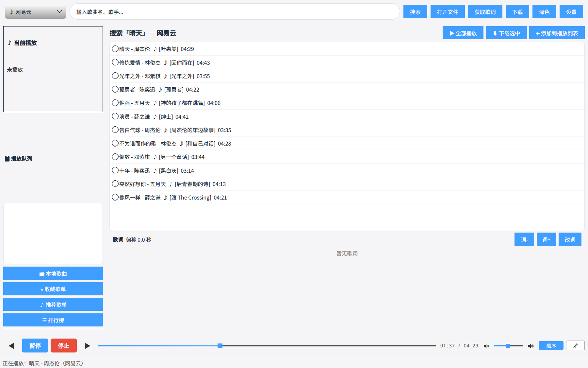Select radio for 告白气球 - 周杰伦

(x=115, y=130)
